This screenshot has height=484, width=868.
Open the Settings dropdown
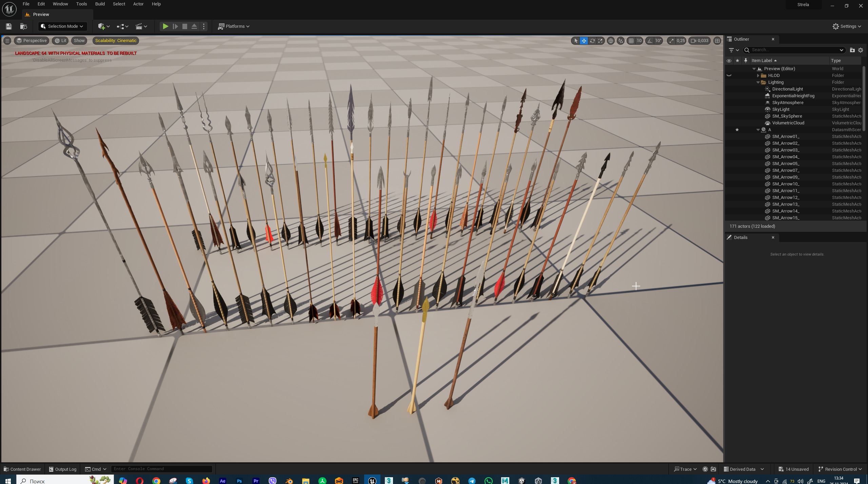pos(847,26)
